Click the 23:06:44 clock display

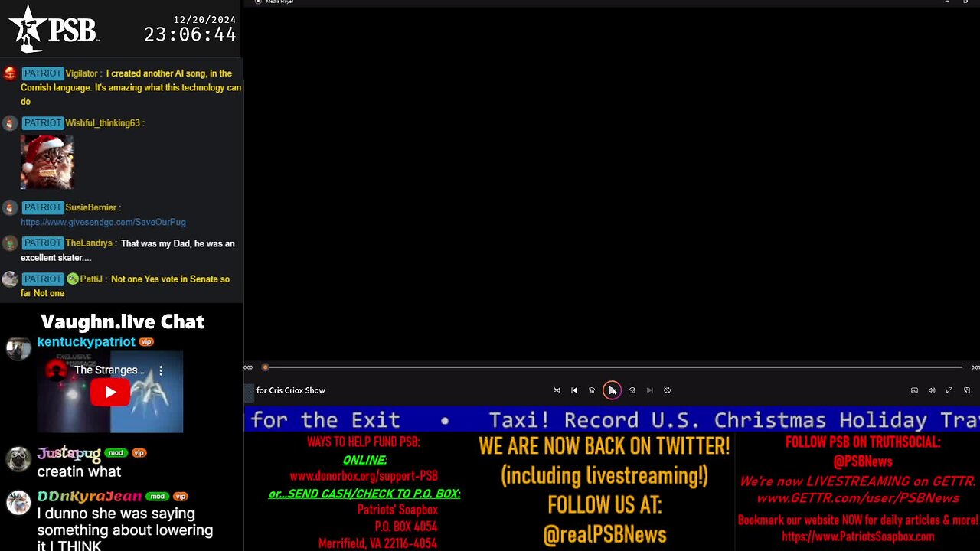pos(190,34)
